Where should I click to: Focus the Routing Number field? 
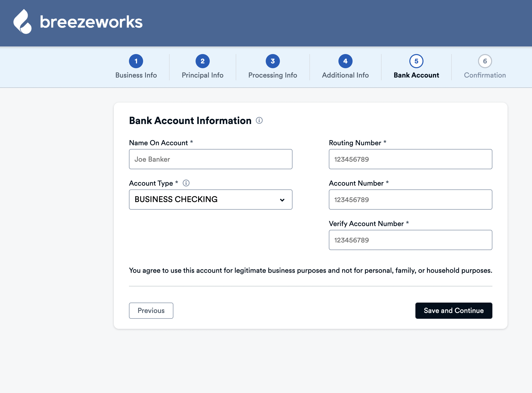pos(411,159)
